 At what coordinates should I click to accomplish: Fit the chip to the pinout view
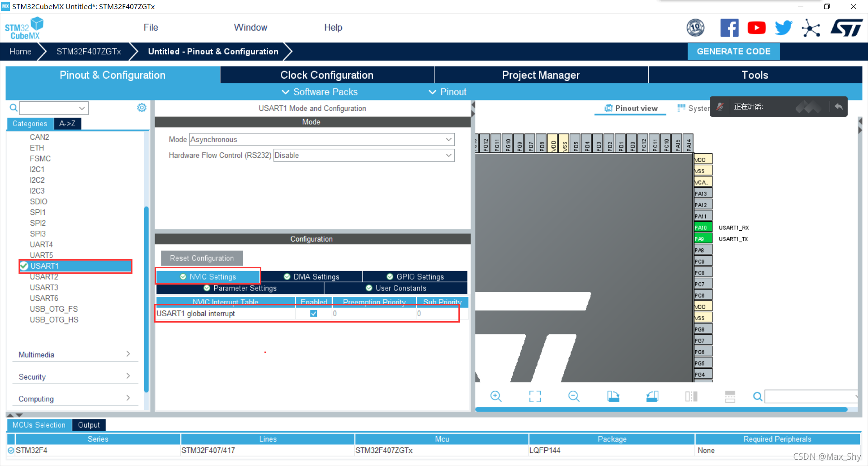pyautogui.click(x=535, y=397)
